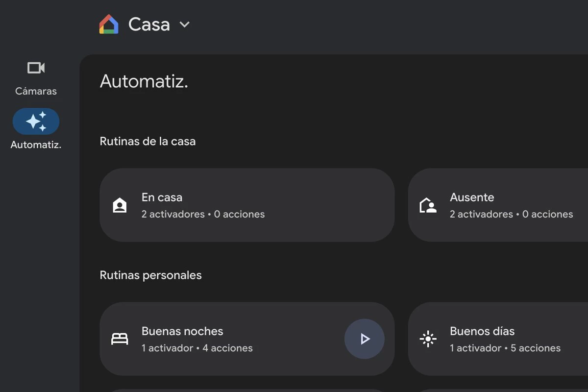Open the En casa routine title
Viewport: 588px width, 392px height.
click(162, 197)
